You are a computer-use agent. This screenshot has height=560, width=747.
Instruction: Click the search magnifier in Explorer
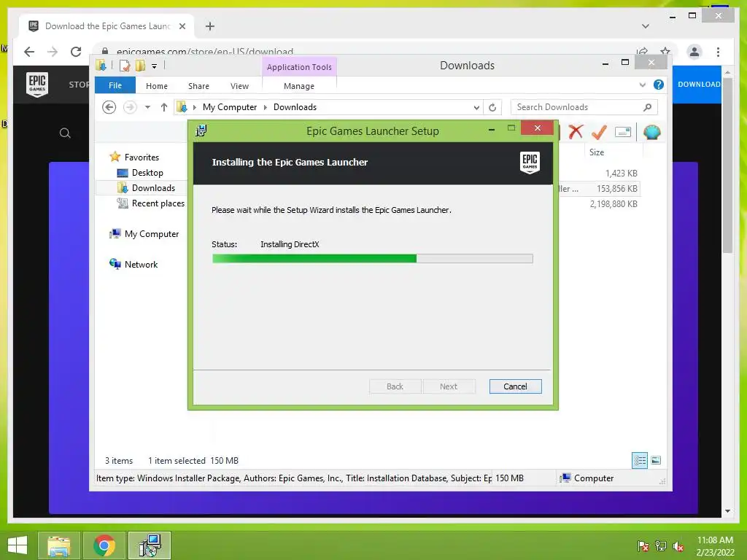point(647,107)
